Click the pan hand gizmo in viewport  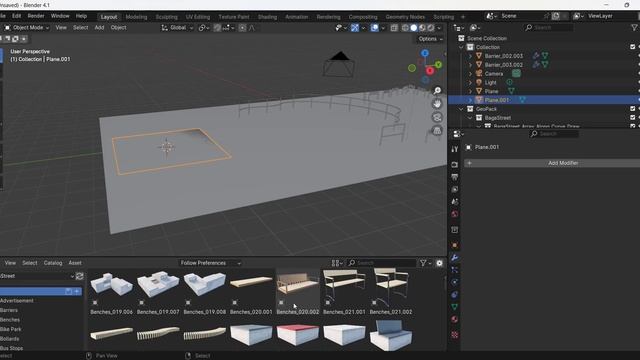pos(437,104)
